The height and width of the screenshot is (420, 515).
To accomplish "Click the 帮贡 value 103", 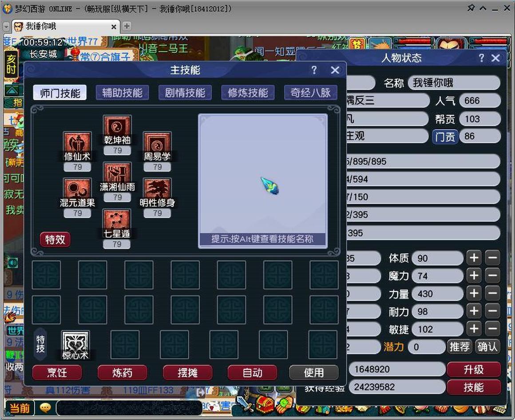I will coord(480,118).
